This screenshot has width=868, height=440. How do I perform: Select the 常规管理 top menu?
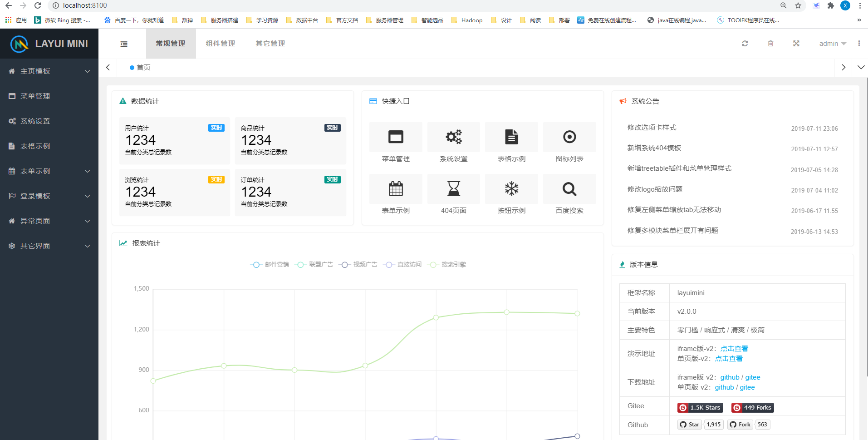tap(171, 44)
